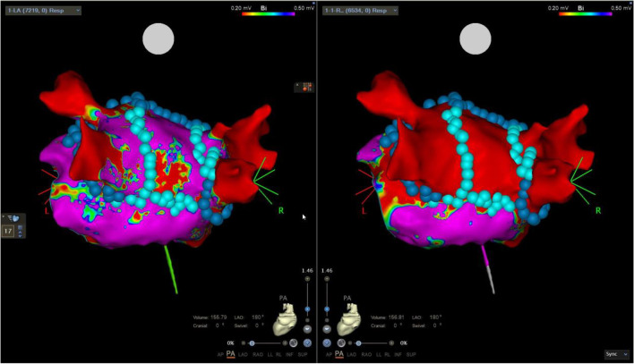Click the left panel upper gray chevron button
The image size is (634, 364).
coord(307,329)
